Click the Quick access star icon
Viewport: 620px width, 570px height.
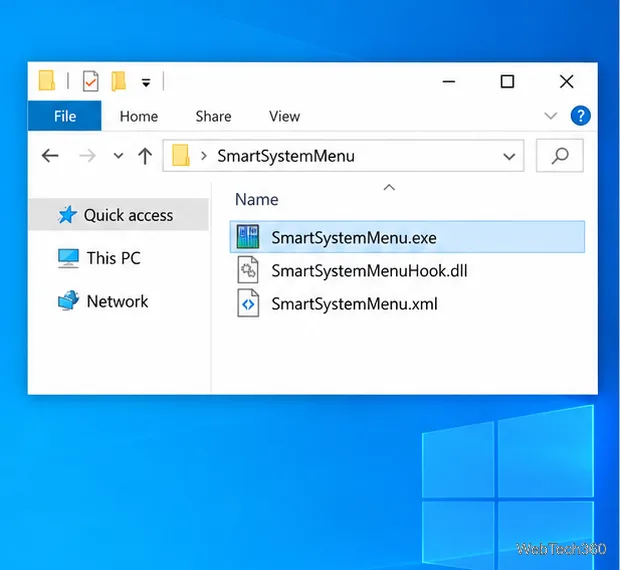tap(67, 215)
